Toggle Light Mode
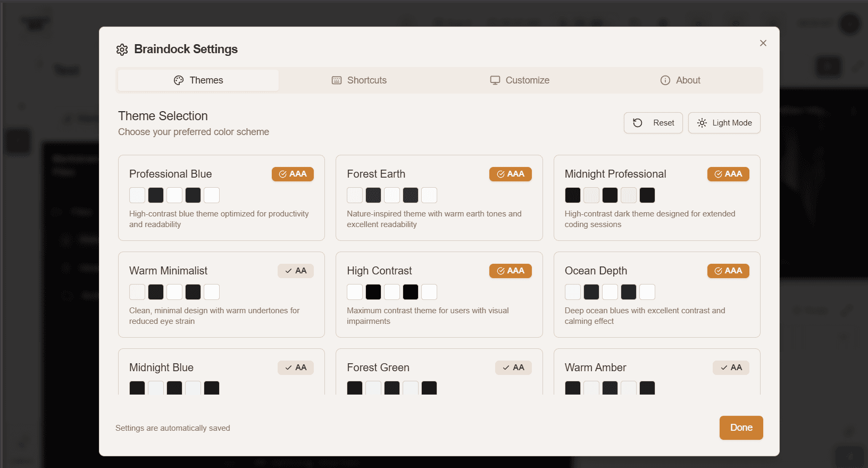Screen dimensions: 868x468 (x=724, y=123)
